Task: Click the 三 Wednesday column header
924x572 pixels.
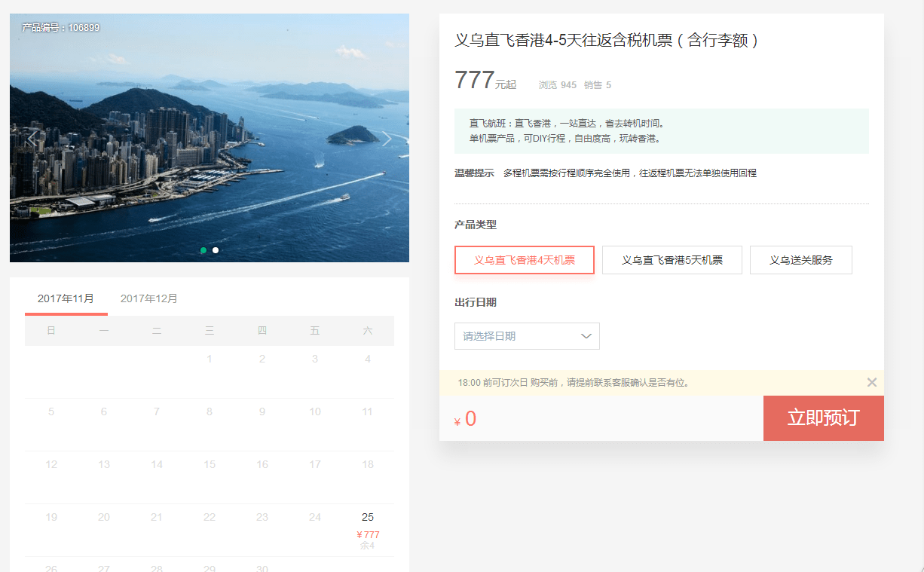Action: (210, 331)
